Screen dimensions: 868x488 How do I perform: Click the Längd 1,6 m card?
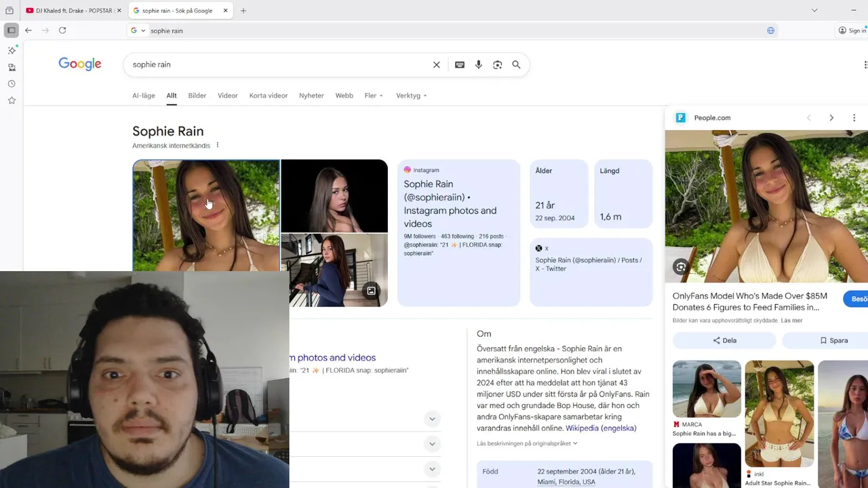point(623,194)
